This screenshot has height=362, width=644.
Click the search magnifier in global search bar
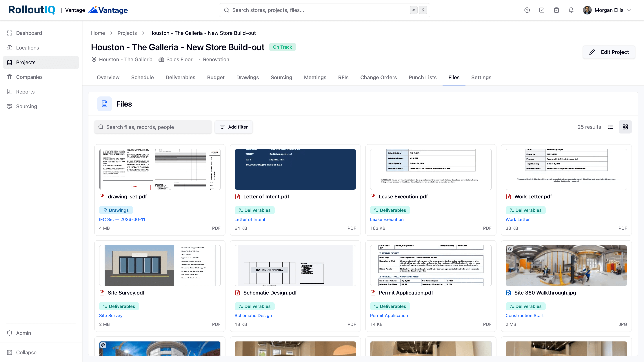[226, 10]
